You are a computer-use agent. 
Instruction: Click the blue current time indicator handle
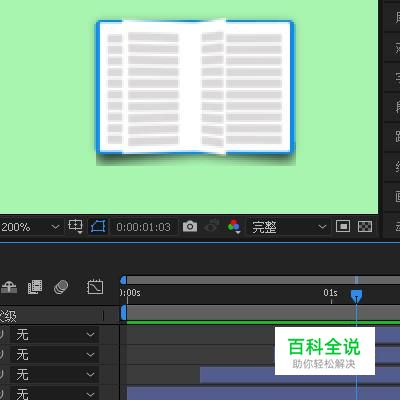click(356, 295)
